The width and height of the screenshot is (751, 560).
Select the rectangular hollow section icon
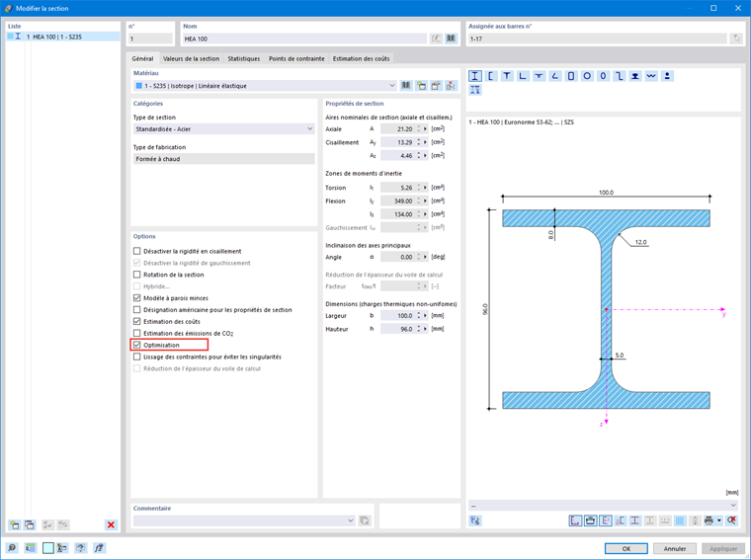[571, 76]
